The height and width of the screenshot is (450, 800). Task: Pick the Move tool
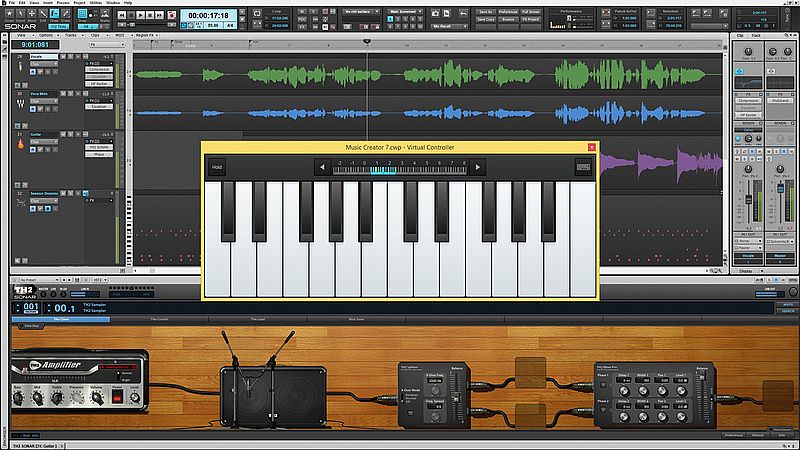tap(32, 14)
